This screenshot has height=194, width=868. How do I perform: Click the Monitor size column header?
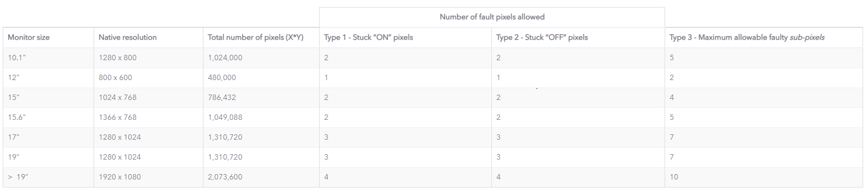point(48,38)
